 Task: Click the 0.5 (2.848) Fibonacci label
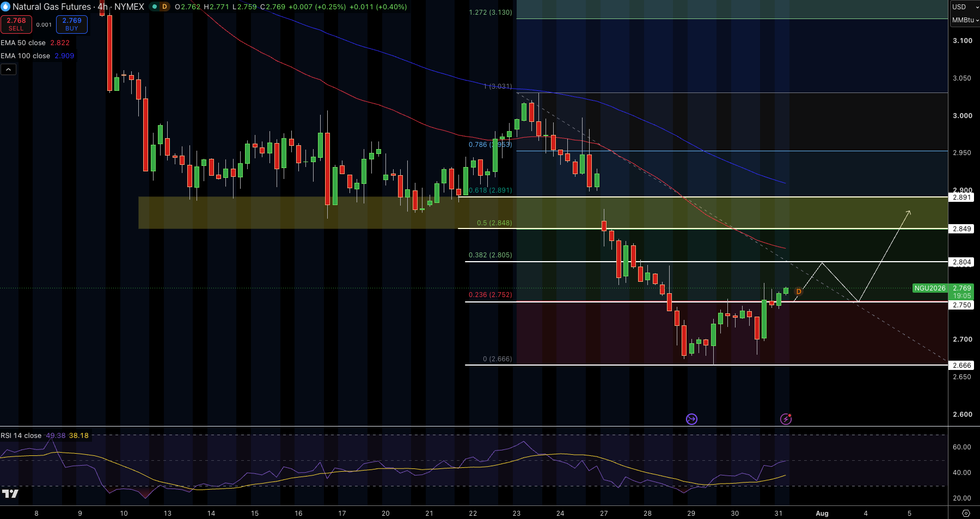494,223
